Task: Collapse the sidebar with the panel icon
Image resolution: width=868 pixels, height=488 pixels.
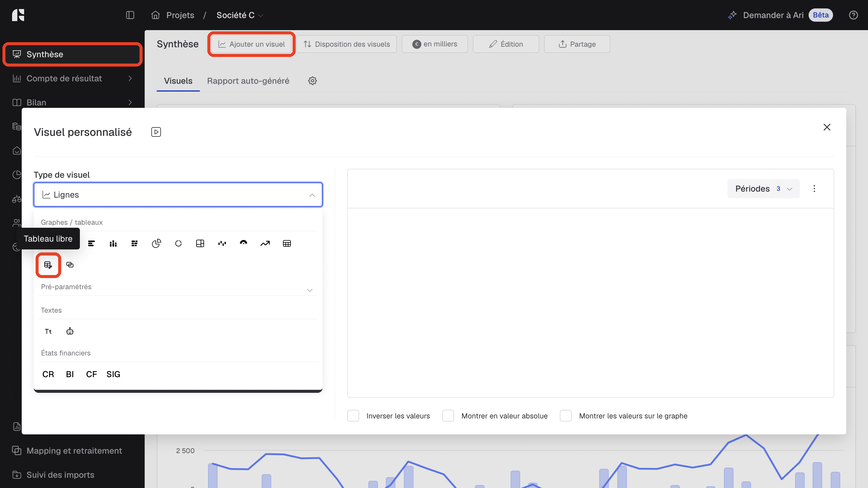Action: [130, 15]
